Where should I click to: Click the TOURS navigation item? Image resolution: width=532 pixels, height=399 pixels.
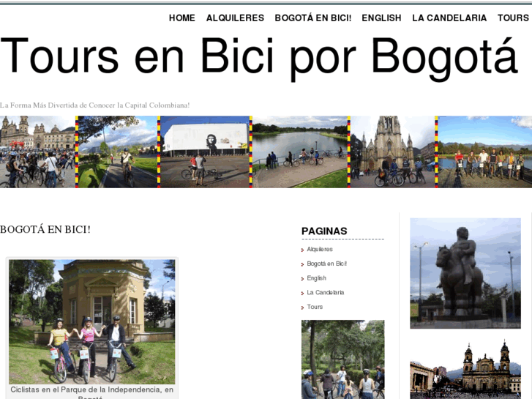(513, 18)
